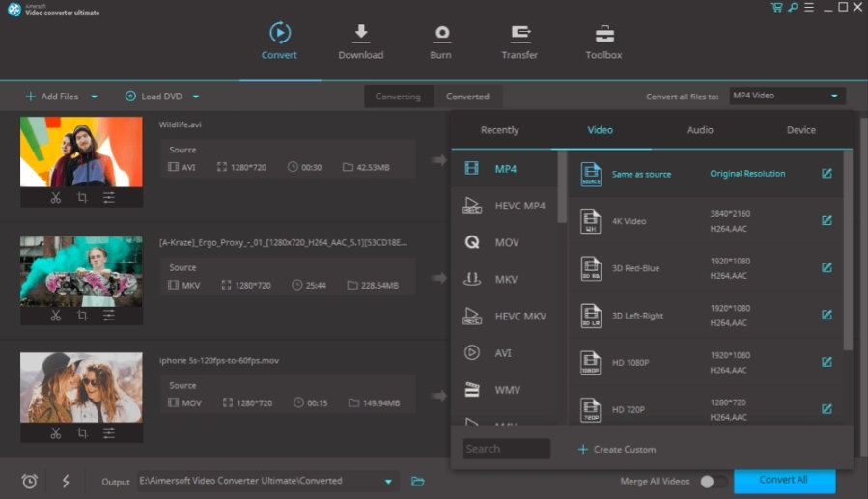Expand the Load DVD dropdown arrow

tap(195, 97)
